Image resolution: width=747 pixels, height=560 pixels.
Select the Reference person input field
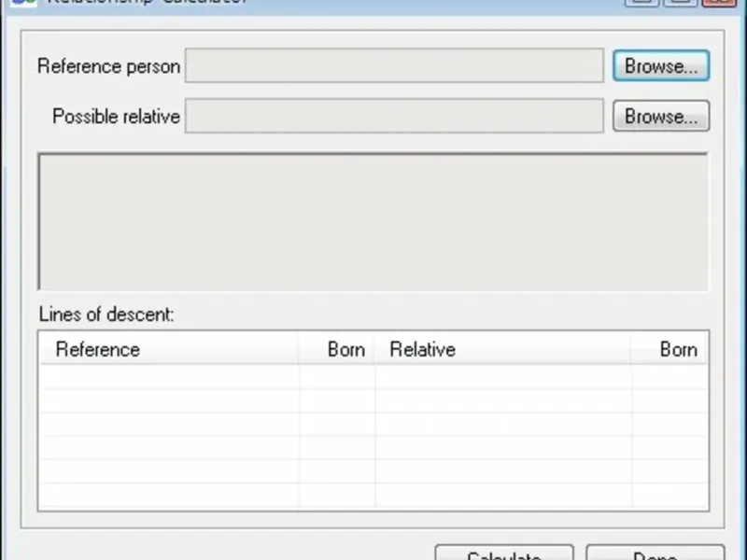pyautogui.click(x=394, y=65)
